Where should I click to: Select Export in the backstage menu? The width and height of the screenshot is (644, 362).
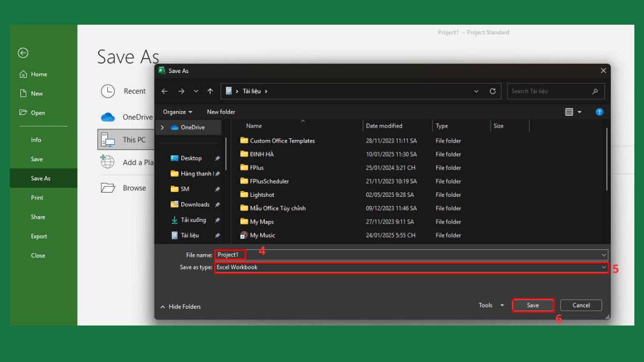(x=39, y=237)
